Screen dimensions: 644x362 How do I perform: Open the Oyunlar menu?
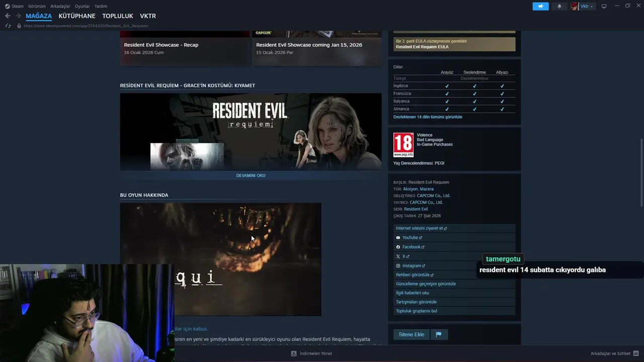pos(83,6)
